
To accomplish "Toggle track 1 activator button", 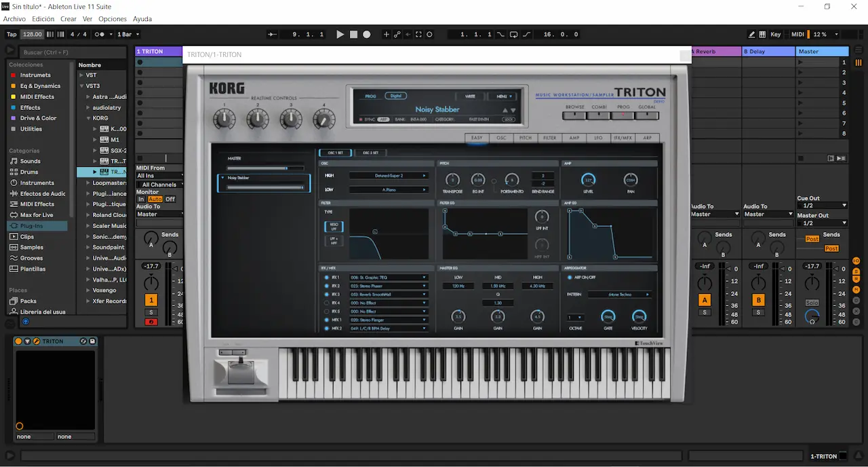I will pyautogui.click(x=151, y=300).
